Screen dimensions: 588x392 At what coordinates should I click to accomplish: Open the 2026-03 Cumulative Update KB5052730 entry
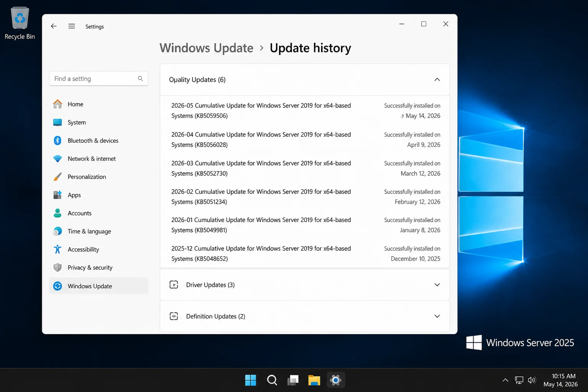click(305, 168)
